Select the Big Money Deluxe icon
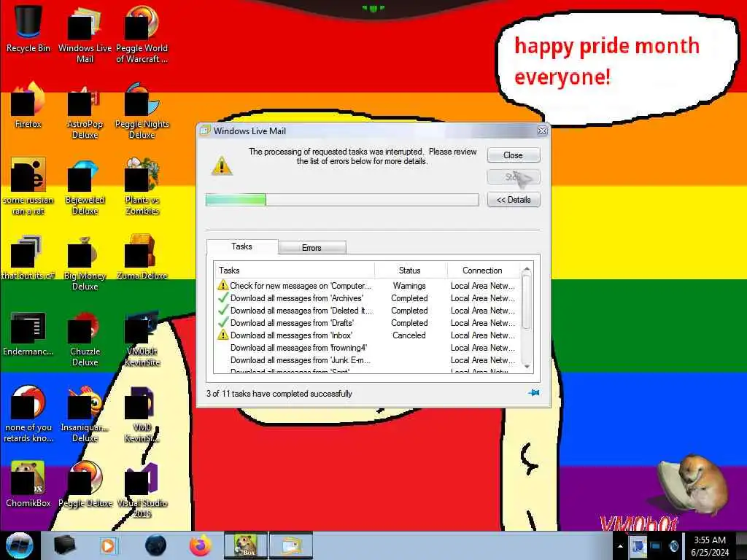Screen dimensions: 747x560 (x=85, y=262)
